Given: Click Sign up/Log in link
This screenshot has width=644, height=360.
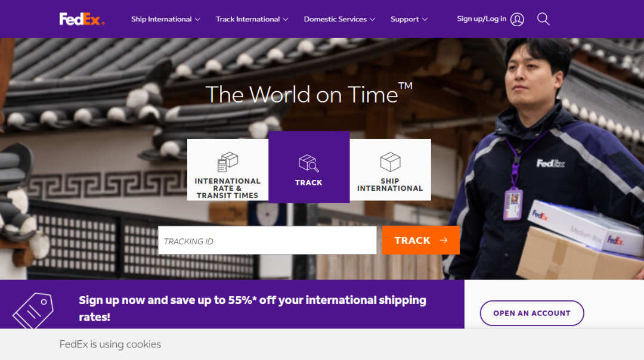Looking at the screenshot, I should 481,19.
